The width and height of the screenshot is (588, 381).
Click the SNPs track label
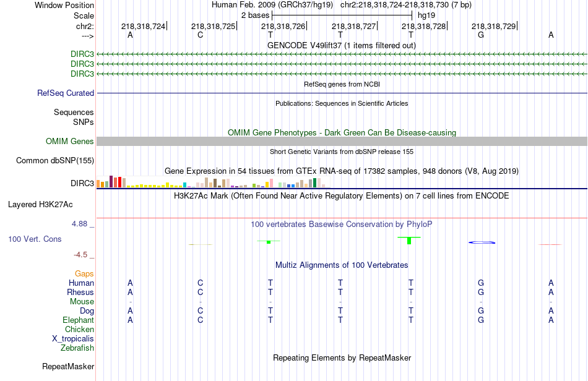(84, 122)
